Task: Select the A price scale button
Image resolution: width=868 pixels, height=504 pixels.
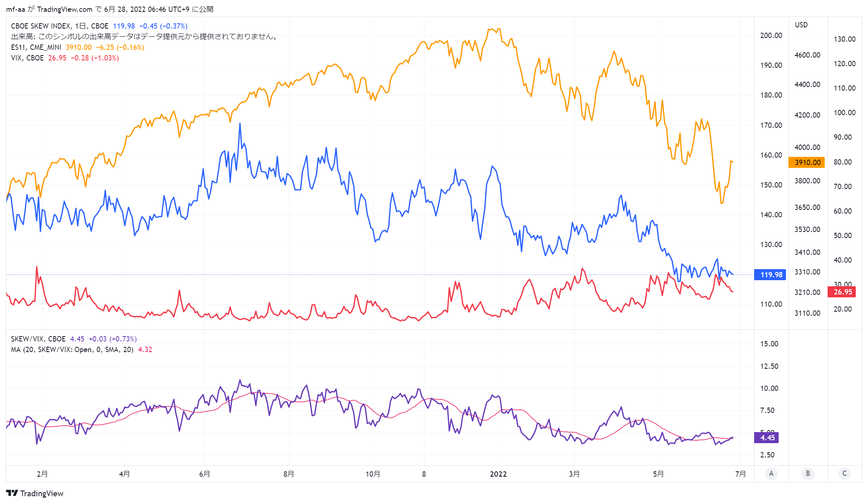Action: [771, 473]
